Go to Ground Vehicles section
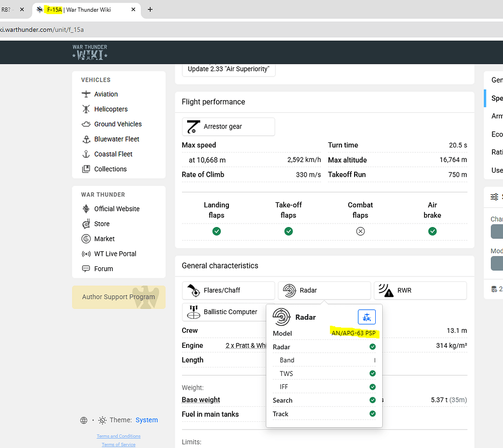This screenshot has width=503, height=448. (x=118, y=124)
